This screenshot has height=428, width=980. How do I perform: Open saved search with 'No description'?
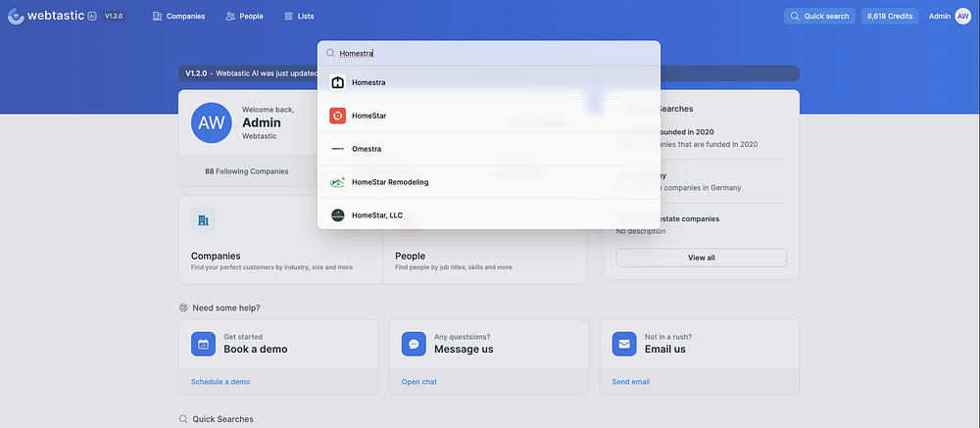tap(702, 225)
